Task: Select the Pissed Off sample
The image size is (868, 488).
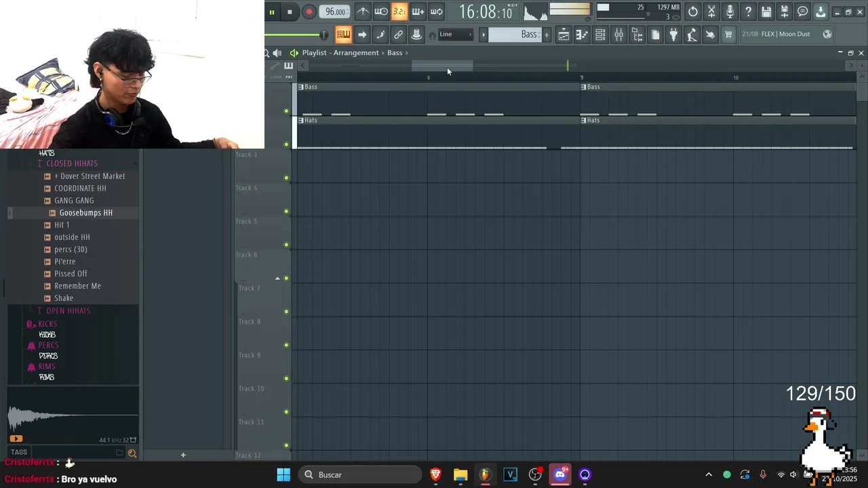Action: click(71, 274)
